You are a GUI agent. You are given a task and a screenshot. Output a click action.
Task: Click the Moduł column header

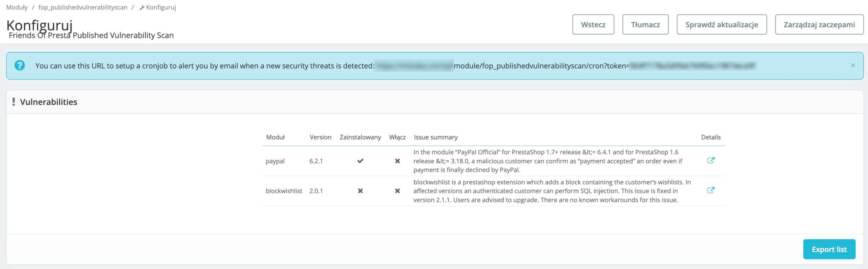point(275,137)
